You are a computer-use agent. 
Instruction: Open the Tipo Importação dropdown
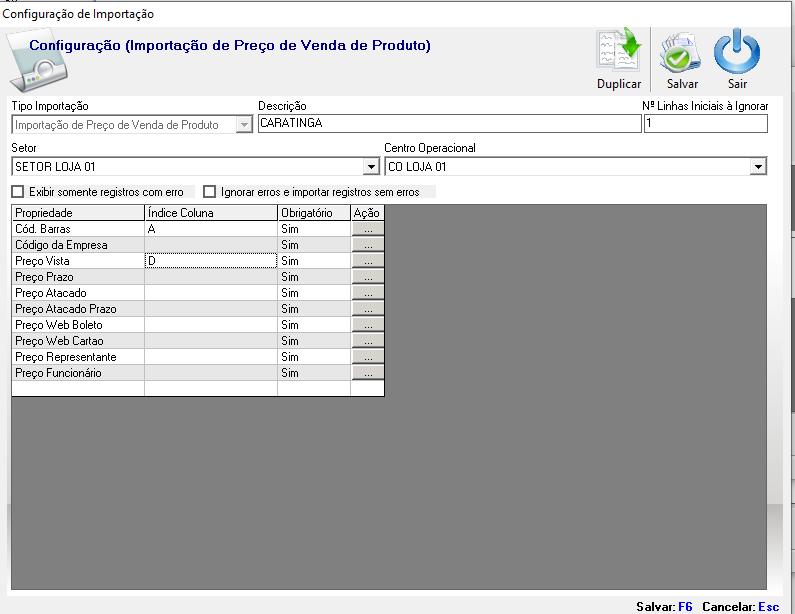point(244,124)
